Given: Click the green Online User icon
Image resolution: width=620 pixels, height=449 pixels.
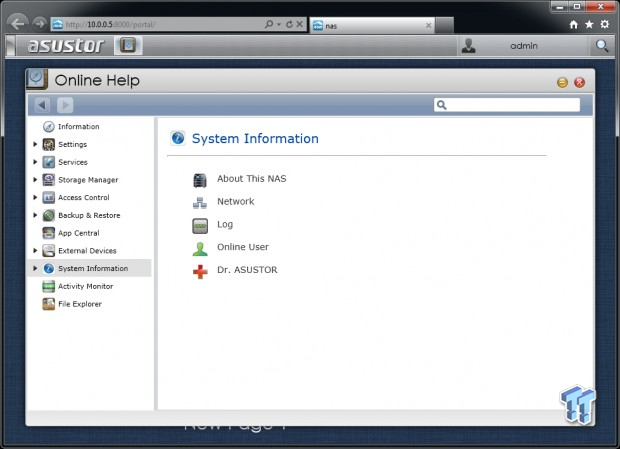Looking at the screenshot, I should pos(200,249).
